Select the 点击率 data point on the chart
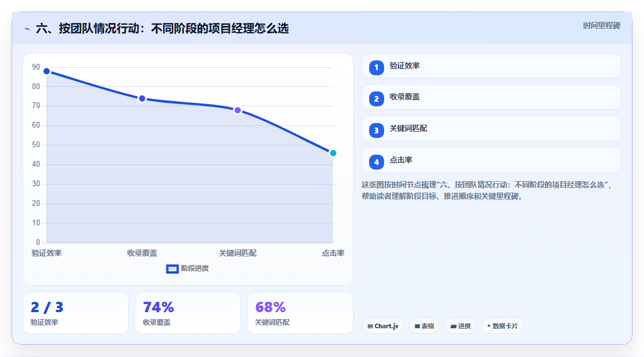The height and width of the screenshot is (357, 644). pos(333,153)
